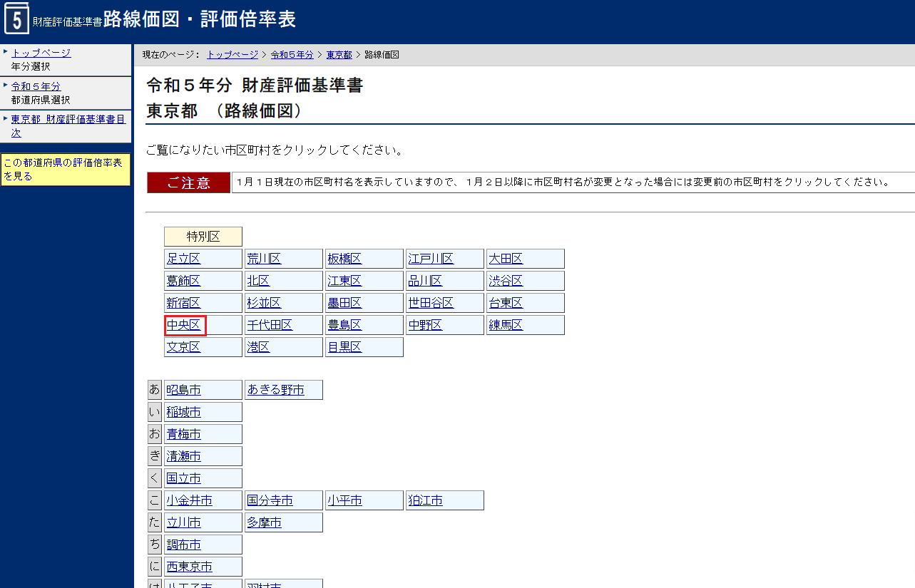
Task: Select 荒川区 ward link
Action: 264,259
